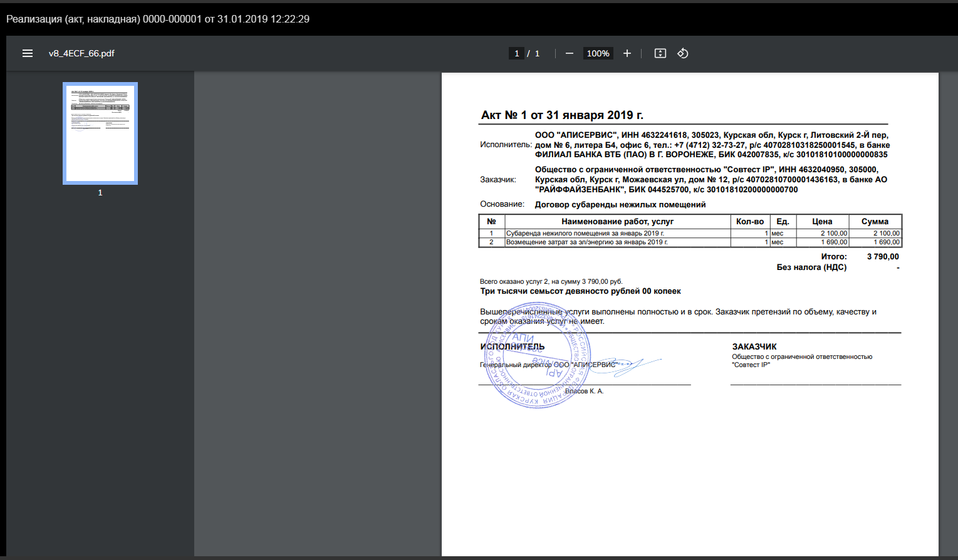Click the Сумма column header
The image size is (958, 560).
[875, 222]
